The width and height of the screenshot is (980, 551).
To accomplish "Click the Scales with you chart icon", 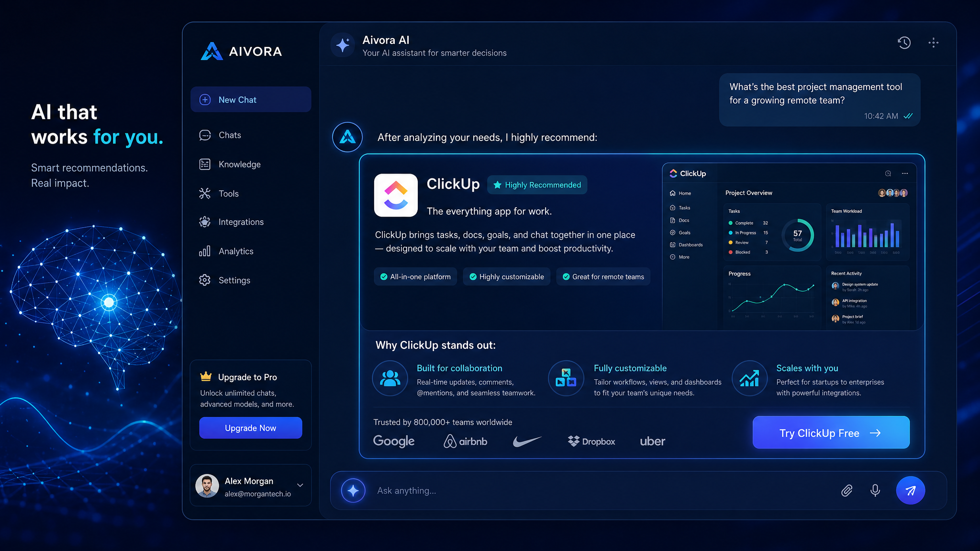I will (x=749, y=378).
